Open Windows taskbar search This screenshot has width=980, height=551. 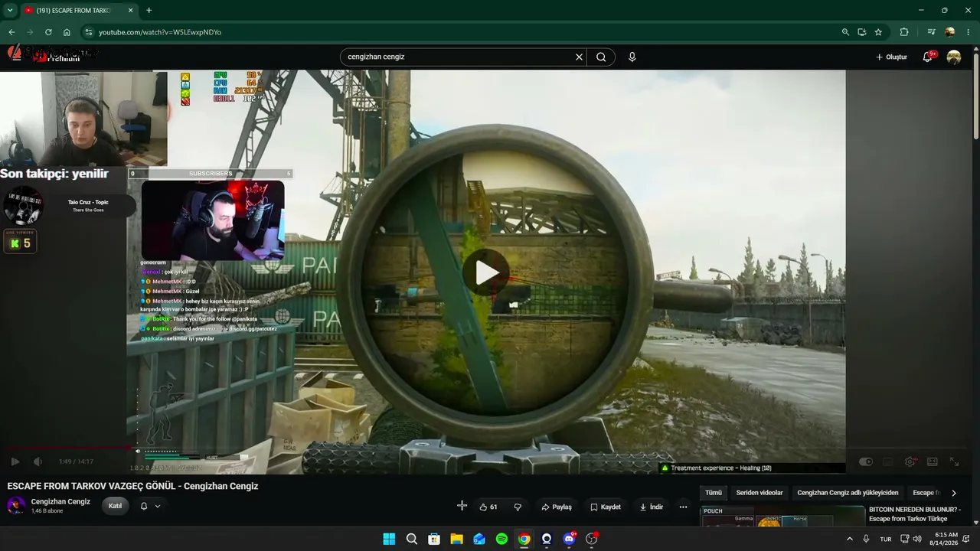[x=411, y=539]
